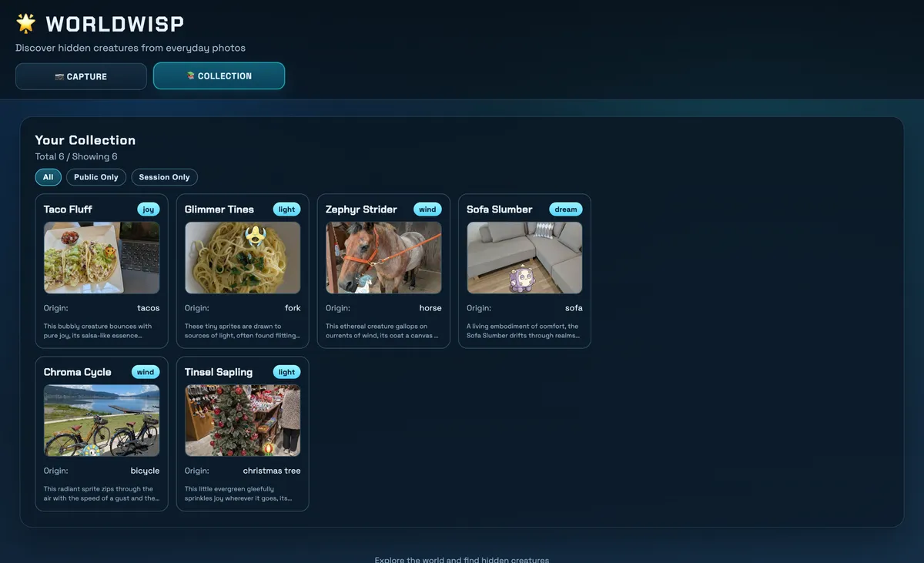Click the collection icon on the Collection button
The width and height of the screenshot is (924, 563).
[x=190, y=76]
